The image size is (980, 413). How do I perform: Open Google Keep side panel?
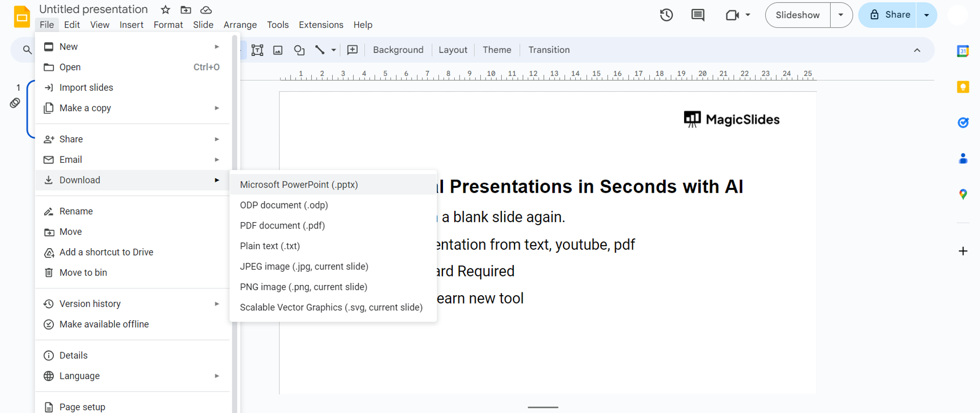[963, 87]
